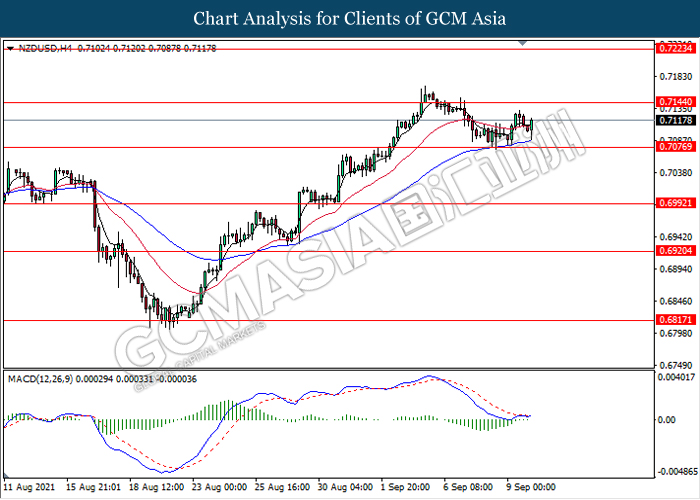Select the 0.69204 red price label
Screen dimensions: 700x500
(675, 251)
